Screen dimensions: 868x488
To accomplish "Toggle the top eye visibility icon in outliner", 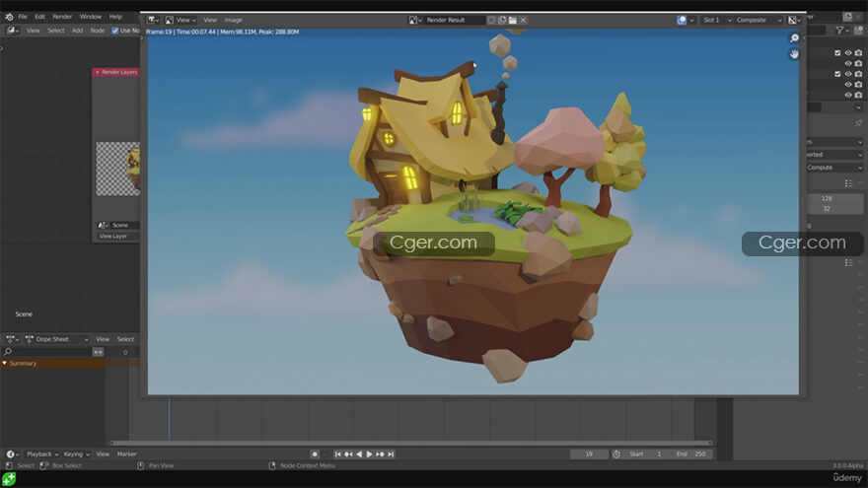I will click(847, 53).
